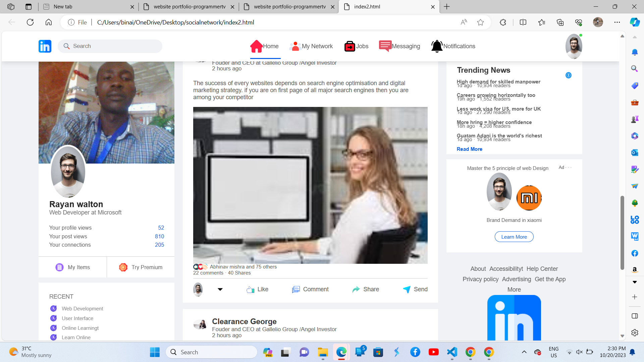Click the Xiaomi Mi logo in ad

click(x=529, y=198)
